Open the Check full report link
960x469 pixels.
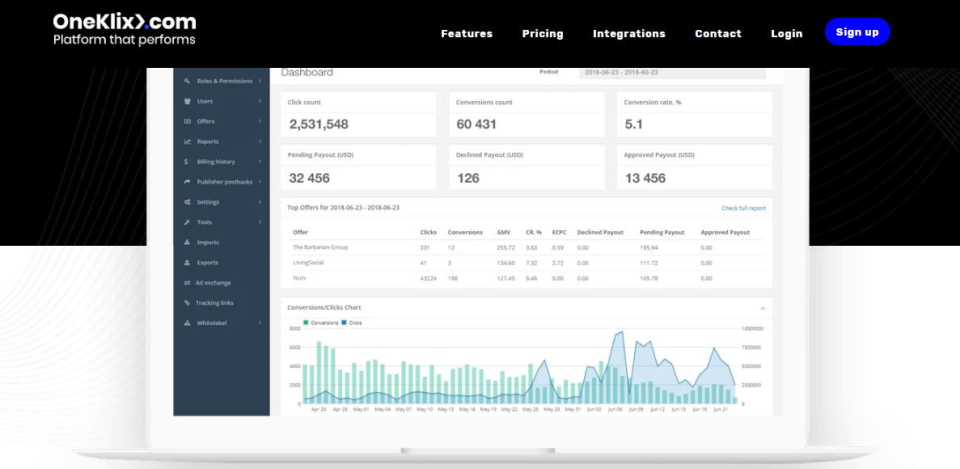coord(743,208)
